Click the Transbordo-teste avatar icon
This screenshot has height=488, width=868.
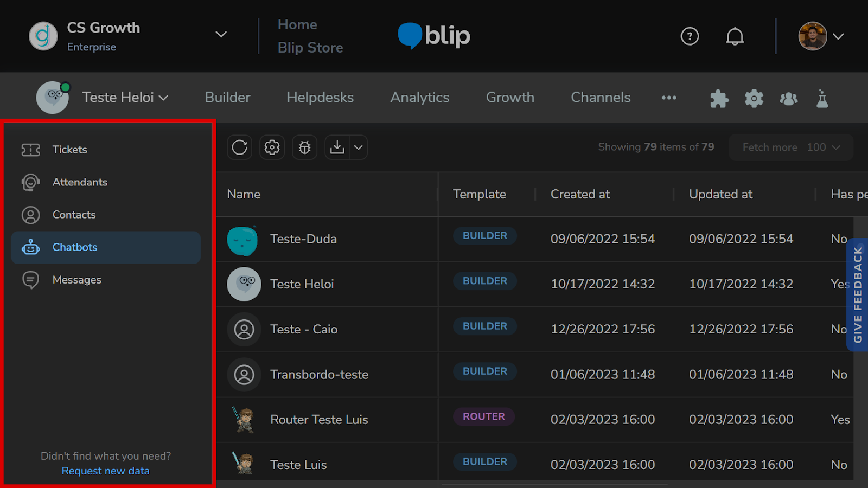click(x=244, y=375)
